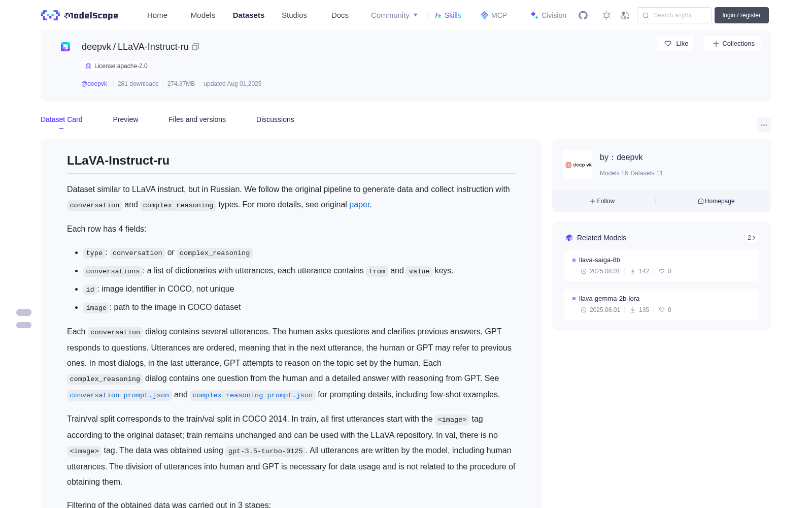This screenshot has height=508, width=812.
Task: Focus the search input field
Action: pyautogui.click(x=674, y=15)
